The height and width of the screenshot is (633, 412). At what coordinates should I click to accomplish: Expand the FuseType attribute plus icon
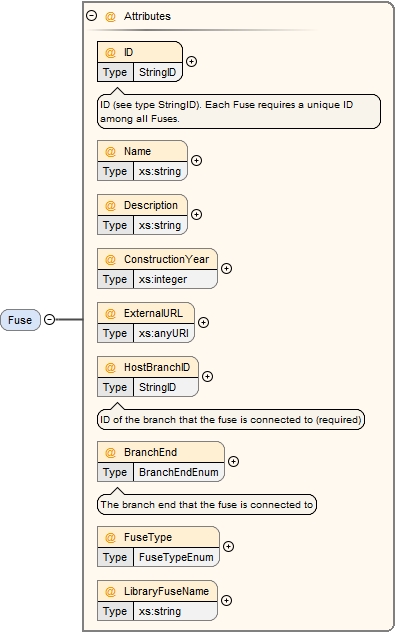click(x=228, y=546)
